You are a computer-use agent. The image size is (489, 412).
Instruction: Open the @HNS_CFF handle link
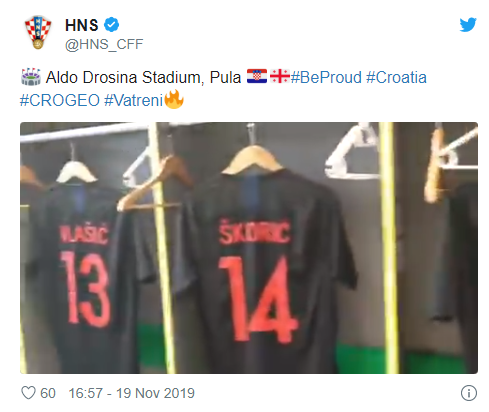point(104,44)
